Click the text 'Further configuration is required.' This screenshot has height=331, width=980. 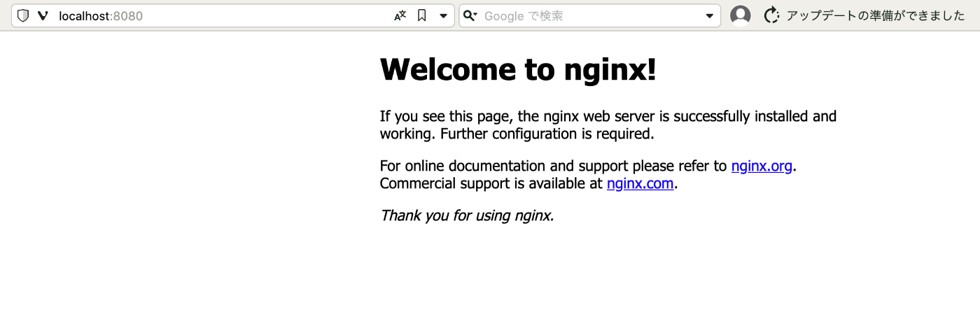(547, 134)
